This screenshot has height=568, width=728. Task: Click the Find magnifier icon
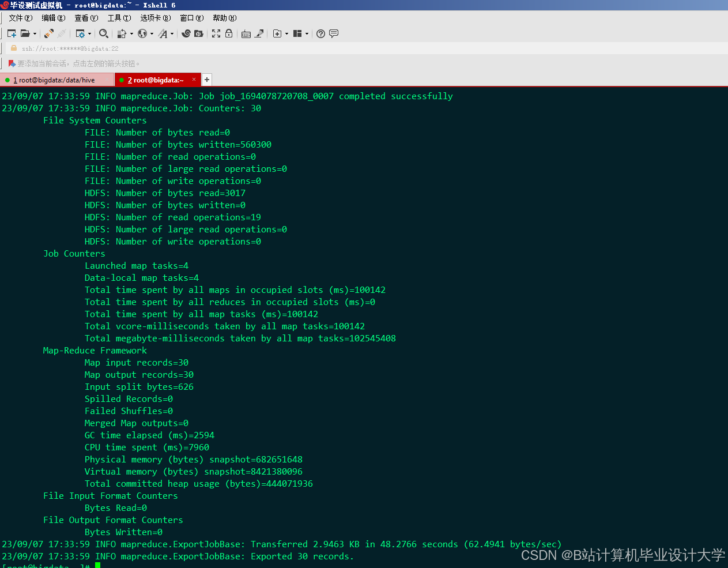pyautogui.click(x=104, y=33)
